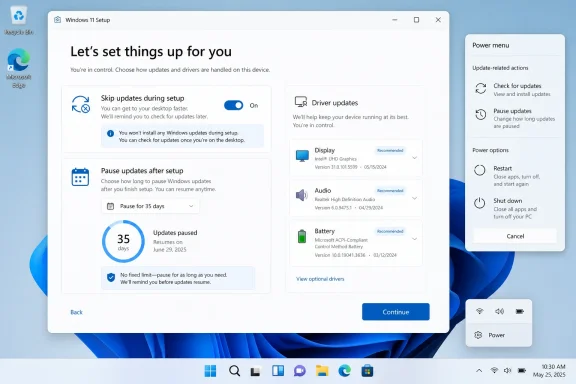Expand the Display driver entry
The width and height of the screenshot is (576, 384).
coord(414,158)
